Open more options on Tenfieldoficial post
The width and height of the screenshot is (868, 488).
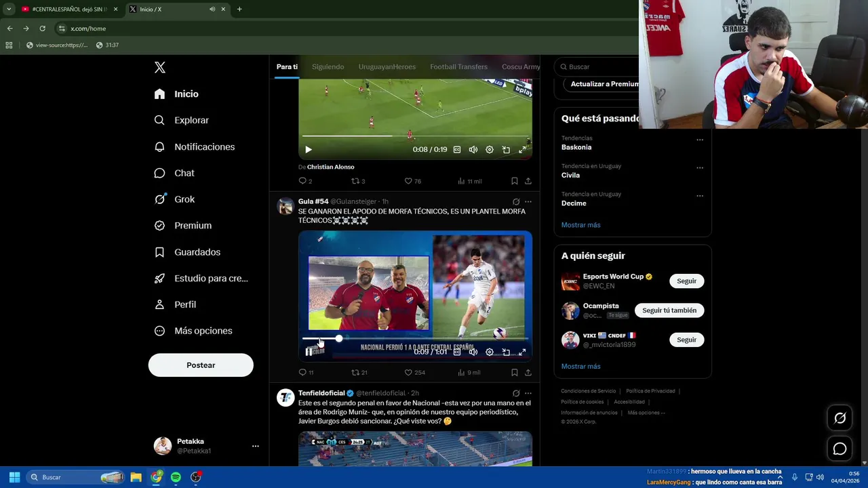(528, 393)
